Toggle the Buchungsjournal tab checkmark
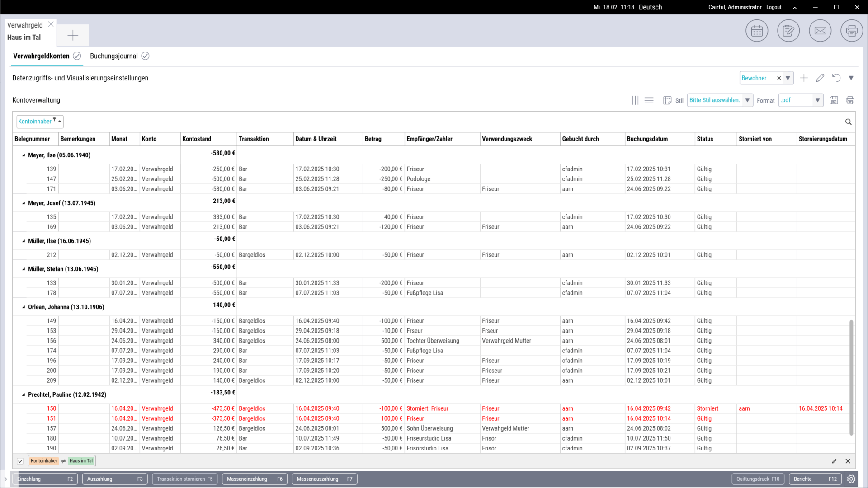The image size is (868, 488). pos(145,56)
